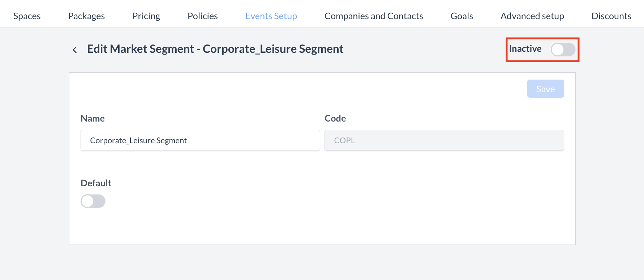Click the Edit Market Segment page heading
644x280 pixels.
(215, 49)
